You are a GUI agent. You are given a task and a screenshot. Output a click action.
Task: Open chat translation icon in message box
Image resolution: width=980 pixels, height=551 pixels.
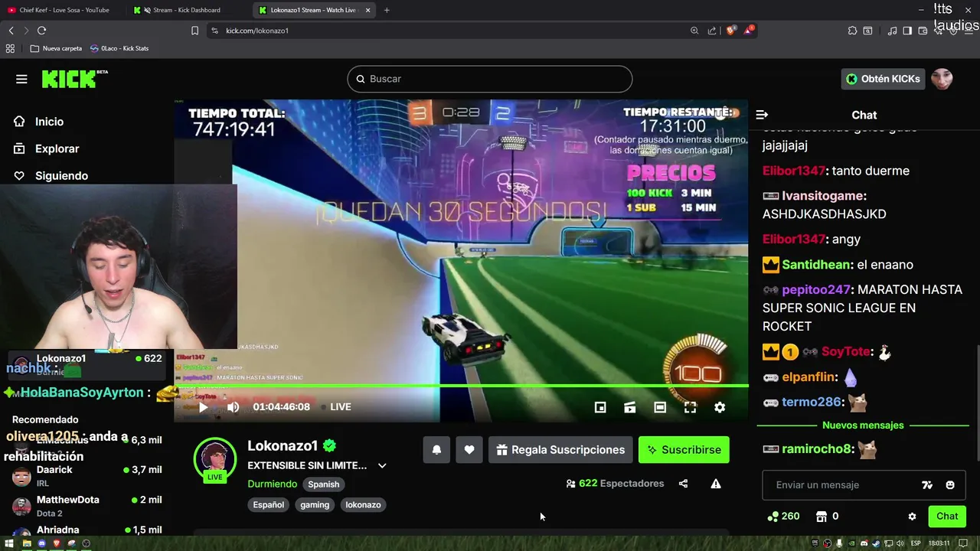(x=927, y=485)
